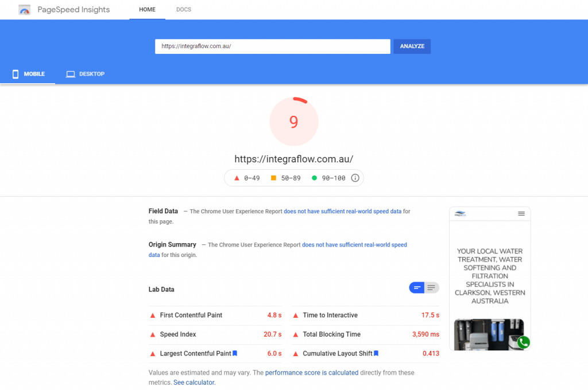Click the URL input field showing integraflow.com.au
588x390 pixels.
pyautogui.click(x=272, y=46)
